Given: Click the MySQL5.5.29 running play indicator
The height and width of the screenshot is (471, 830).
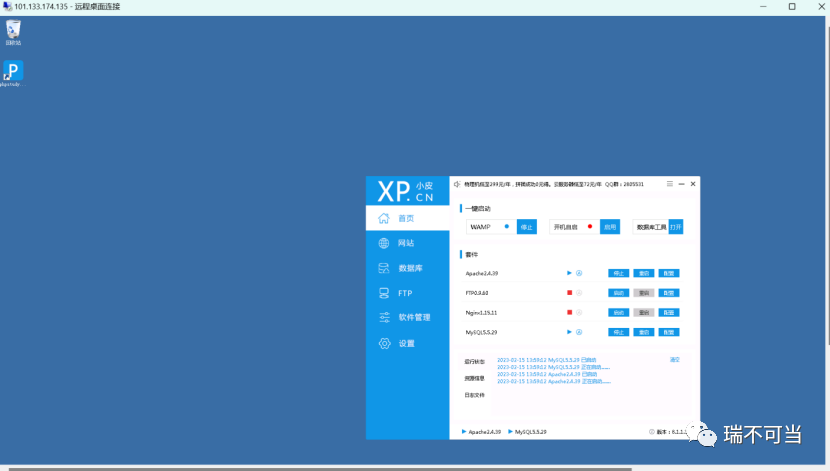Looking at the screenshot, I should click(569, 332).
